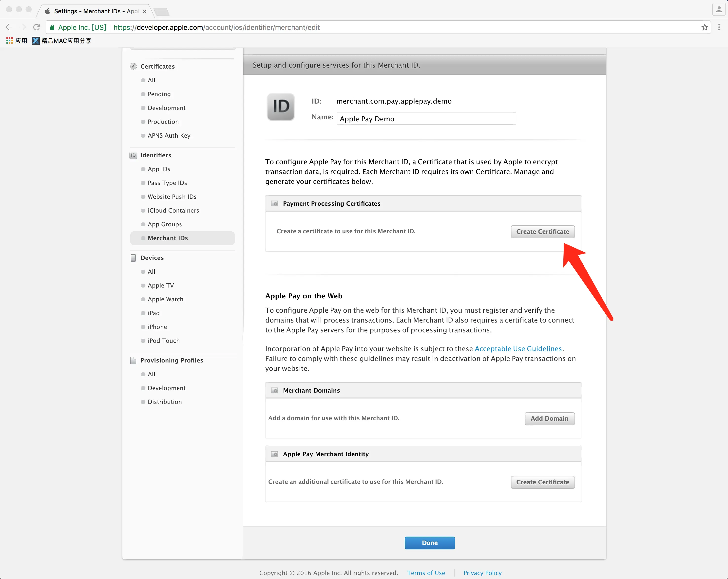Bookmark page with star icon
This screenshot has width=728, height=579.
click(x=704, y=27)
